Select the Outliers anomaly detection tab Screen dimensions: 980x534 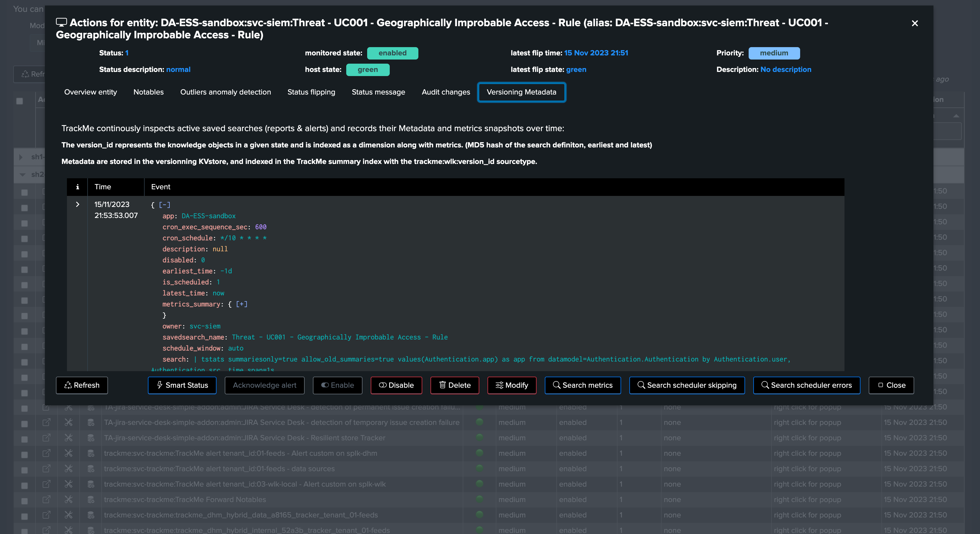(x=225, y=92)
